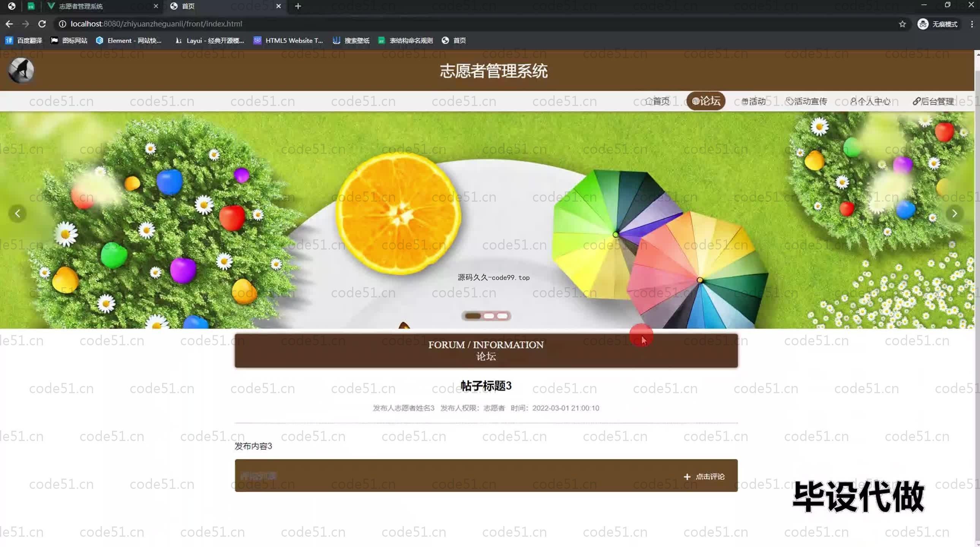This screenshot has width=980, height=547.
Task: Bookmark this page with the star icon
Action: 902,24
